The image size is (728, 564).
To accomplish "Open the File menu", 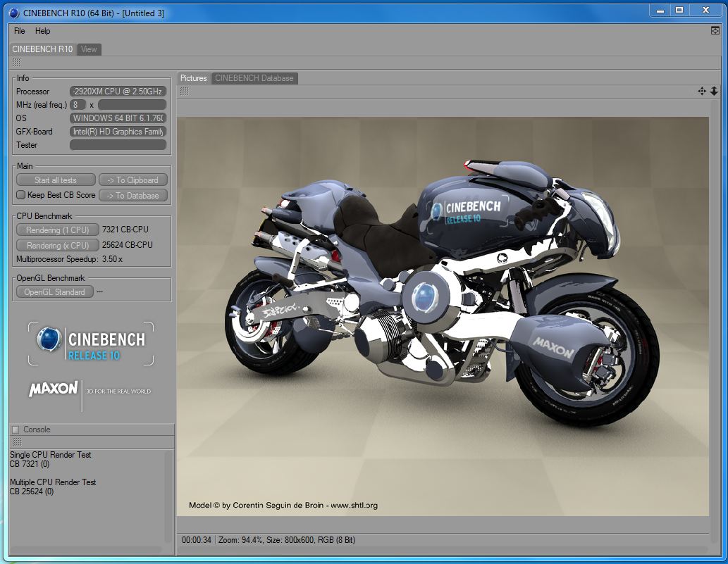I will click(x=19, y=31).
